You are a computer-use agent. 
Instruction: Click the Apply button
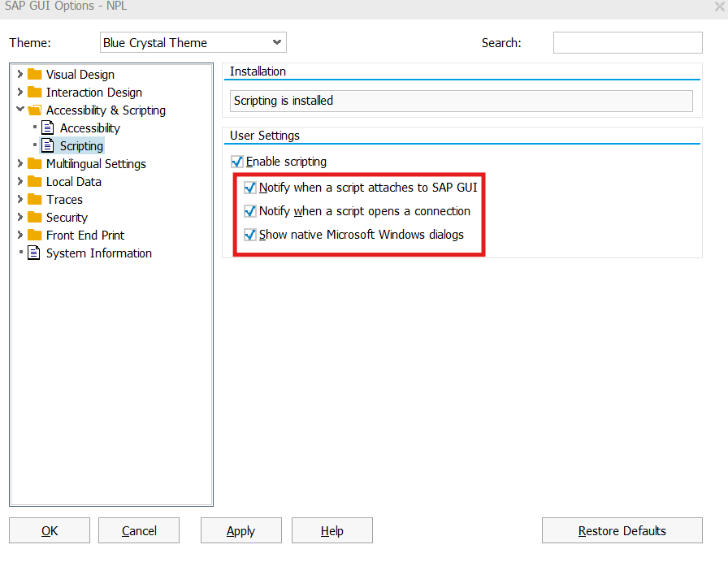point(241,530)
